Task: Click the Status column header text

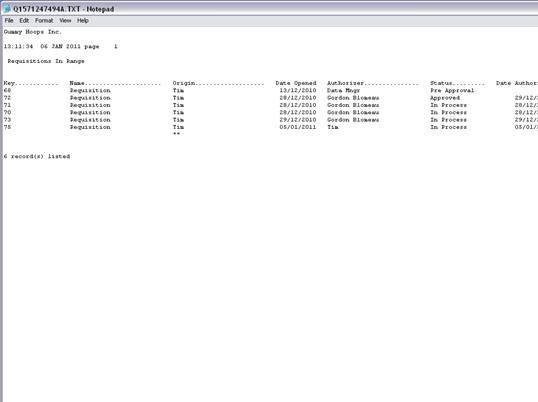Action: tap(441, 83)
